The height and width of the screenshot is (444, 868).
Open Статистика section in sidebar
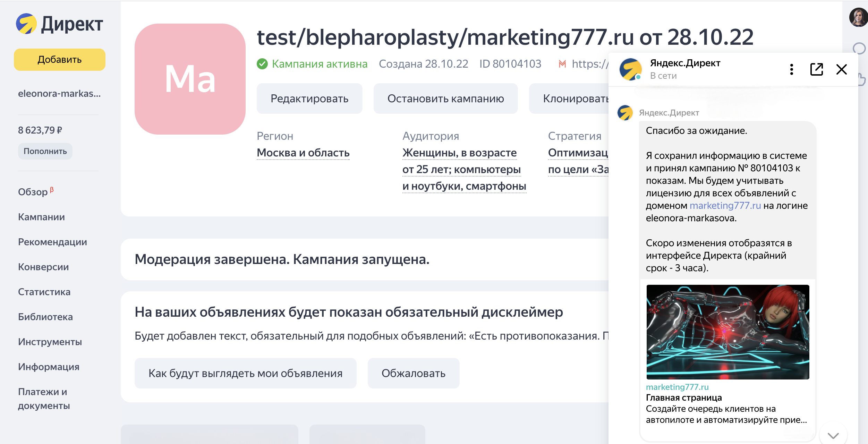[x=44, y=292]
